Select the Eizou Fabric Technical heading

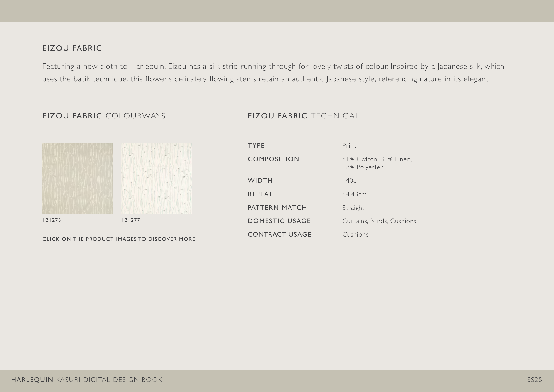click(303, 116)
